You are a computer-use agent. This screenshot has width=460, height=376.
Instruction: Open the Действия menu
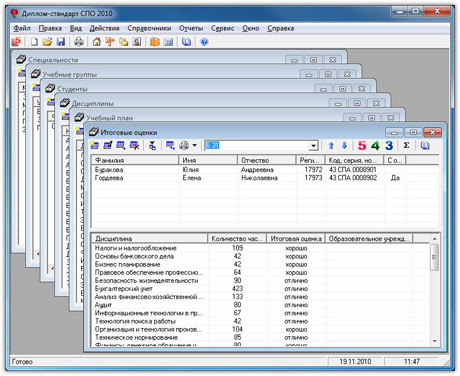pyautogui.click(x=104, y=28)
